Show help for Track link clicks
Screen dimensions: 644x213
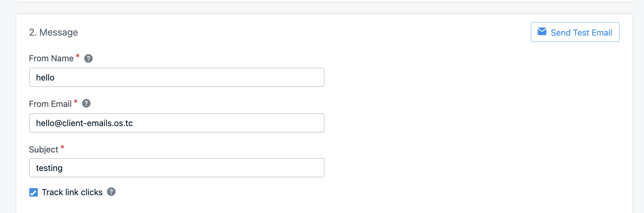[x=111, y=192]
